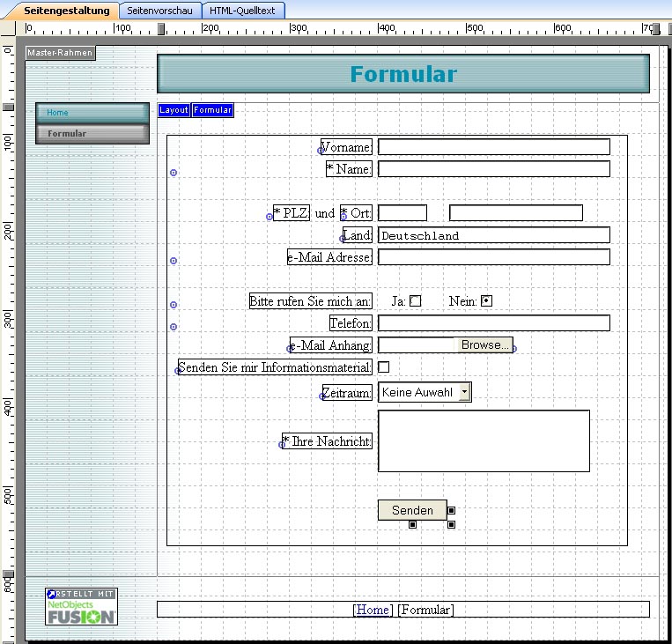The width and height of the screenshot is (672, 644).
Task: Click the Home link in footer
Action: point(373,610)
